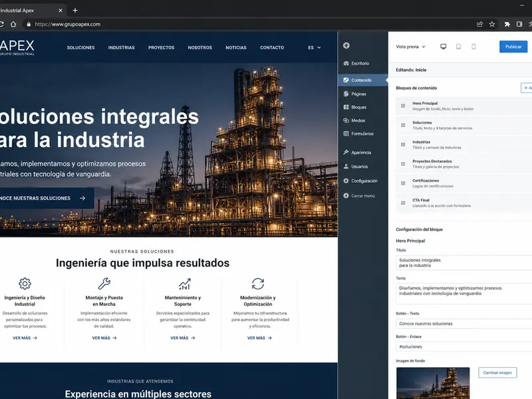532x399 pixels.
Task: Click Ver más under Ingeniería y Diseño
Action: click(x=25, y=338)
